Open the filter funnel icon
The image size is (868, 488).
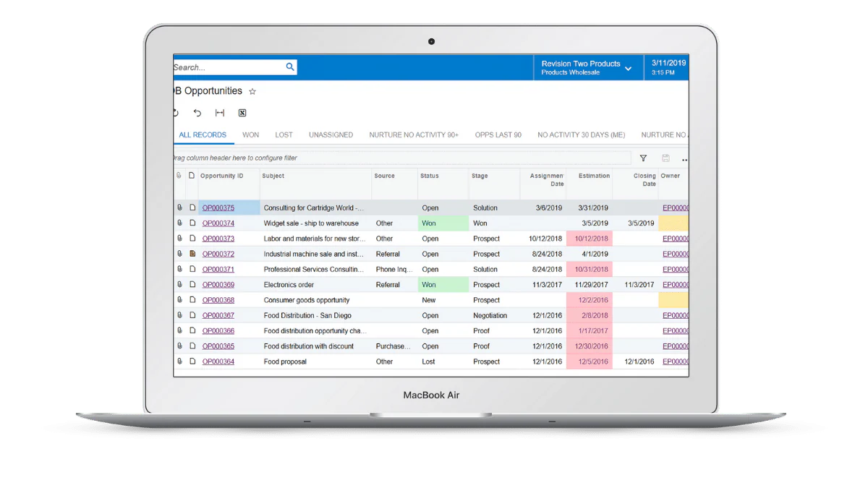643,158
